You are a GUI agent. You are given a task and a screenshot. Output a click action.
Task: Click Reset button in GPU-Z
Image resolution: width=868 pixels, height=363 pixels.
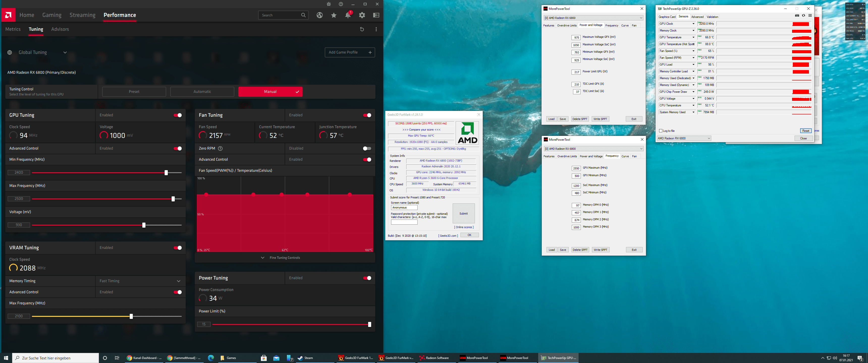click(806, 131)
